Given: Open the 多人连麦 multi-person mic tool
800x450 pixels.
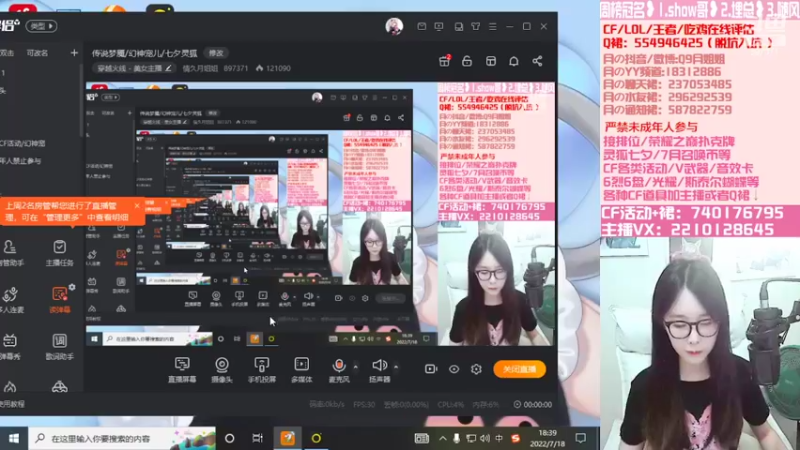Looking at the screenshot, I should tap(10, 300).
